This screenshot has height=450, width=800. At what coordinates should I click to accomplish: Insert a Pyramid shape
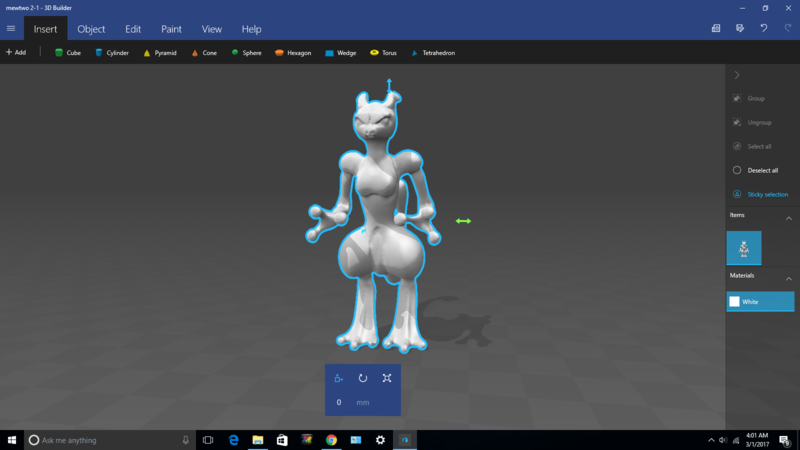tap(160, 53)
